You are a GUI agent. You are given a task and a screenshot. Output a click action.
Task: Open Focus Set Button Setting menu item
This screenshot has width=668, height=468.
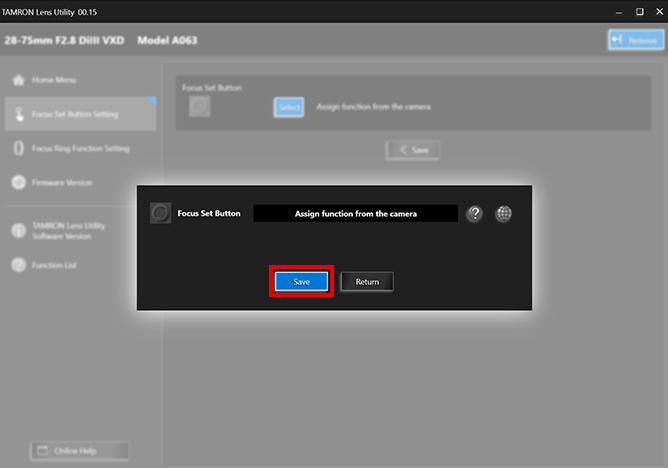(80, 114)
